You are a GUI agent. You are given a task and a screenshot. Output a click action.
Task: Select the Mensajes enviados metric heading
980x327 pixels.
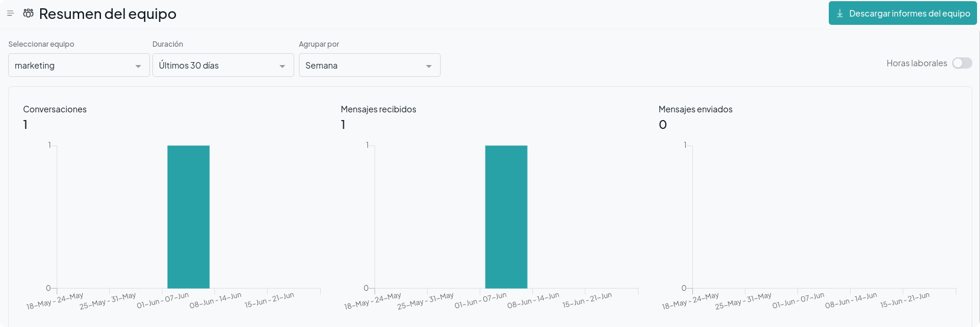(x=695, y=109)
